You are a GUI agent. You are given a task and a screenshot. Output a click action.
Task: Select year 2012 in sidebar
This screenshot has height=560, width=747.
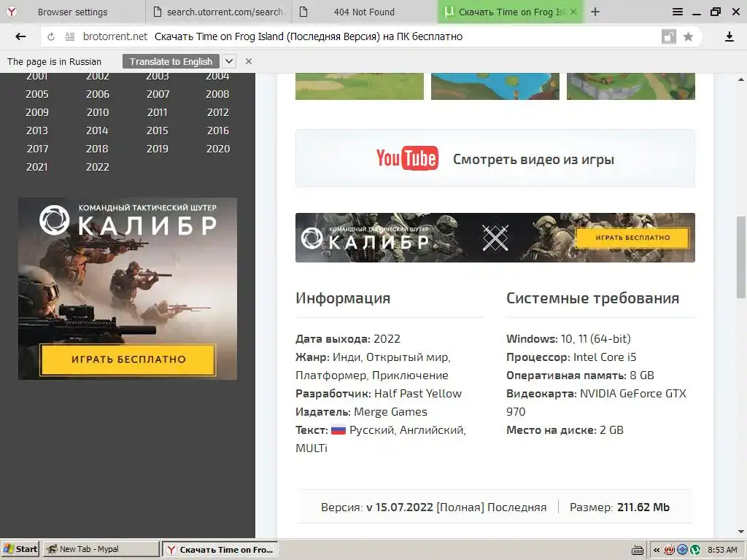[217, 112]
